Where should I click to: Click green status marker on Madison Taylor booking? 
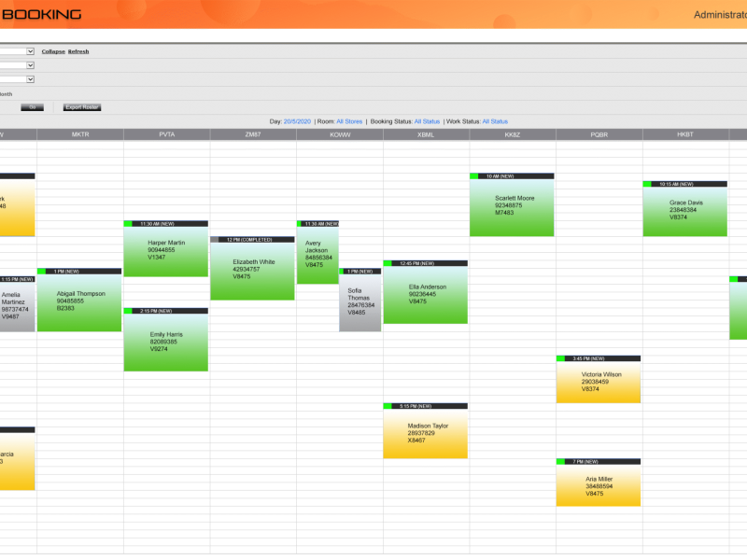pyautogui.click(x=388, y=406)
